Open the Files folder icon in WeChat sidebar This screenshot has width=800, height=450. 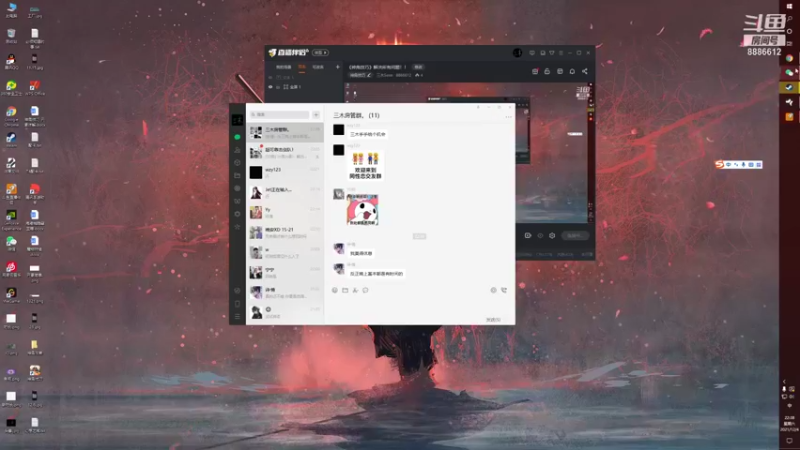coord(237,176)
